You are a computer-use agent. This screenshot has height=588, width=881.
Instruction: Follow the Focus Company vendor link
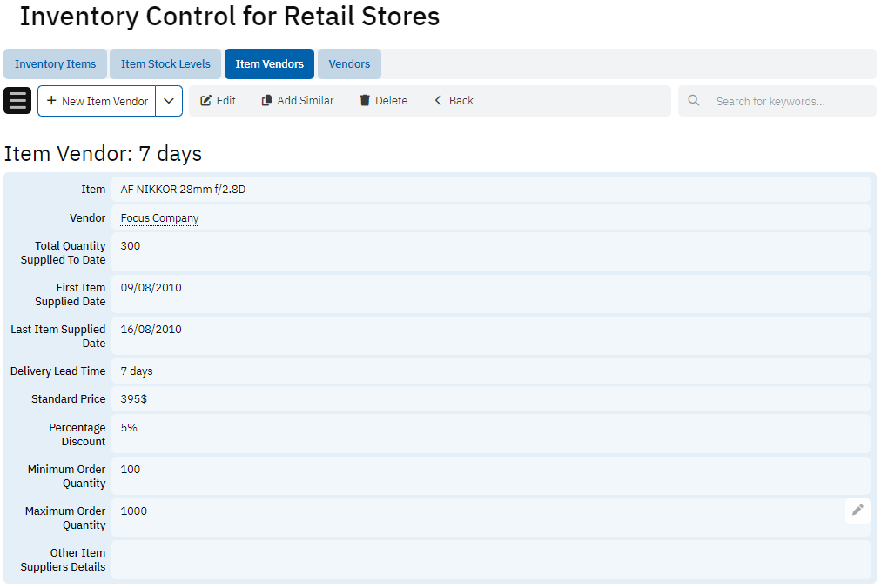pyautogui.click(x=159, y=218)
